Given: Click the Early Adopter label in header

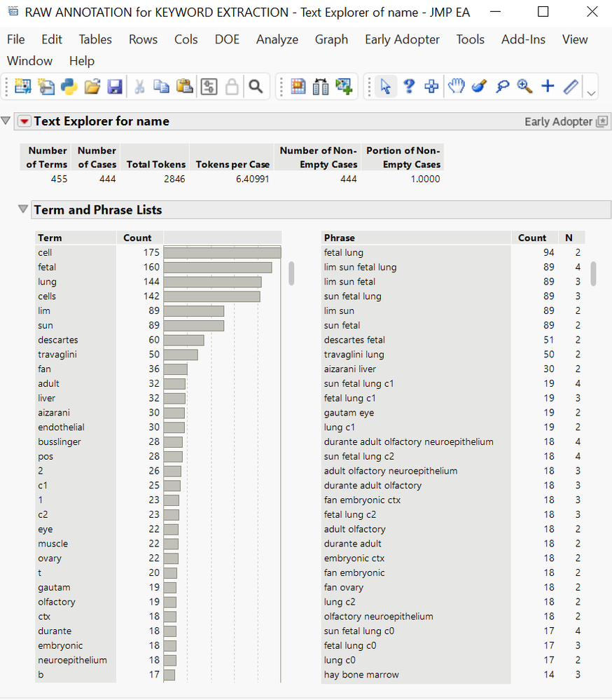Looking at the screenshot, I should coord(558,122).
